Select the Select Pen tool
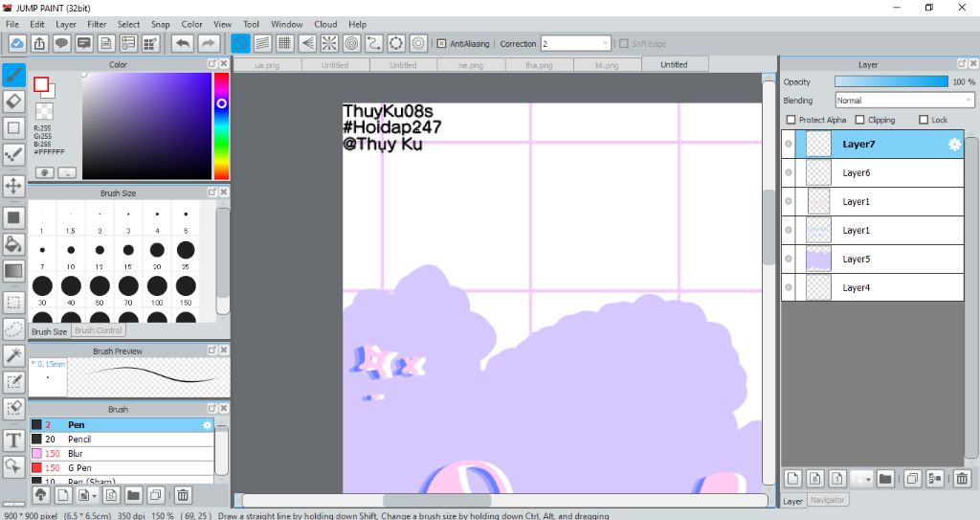This screenshot has height=520, width=980. coord(13,382)
